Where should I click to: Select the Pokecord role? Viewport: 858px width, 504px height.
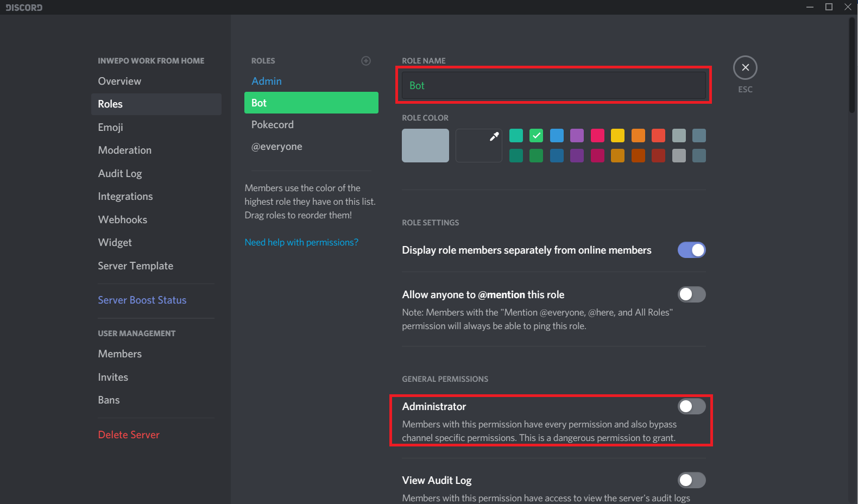[x=273, y=124]
